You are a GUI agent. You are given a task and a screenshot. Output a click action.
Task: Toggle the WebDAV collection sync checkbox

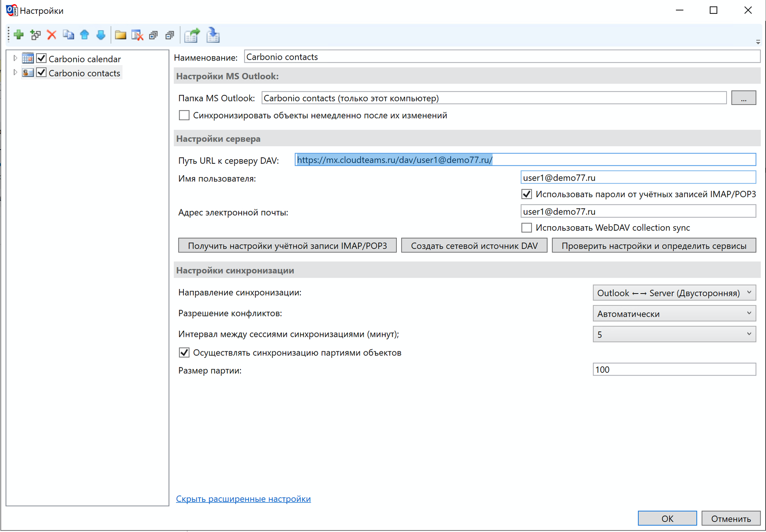tap(527, 228)
